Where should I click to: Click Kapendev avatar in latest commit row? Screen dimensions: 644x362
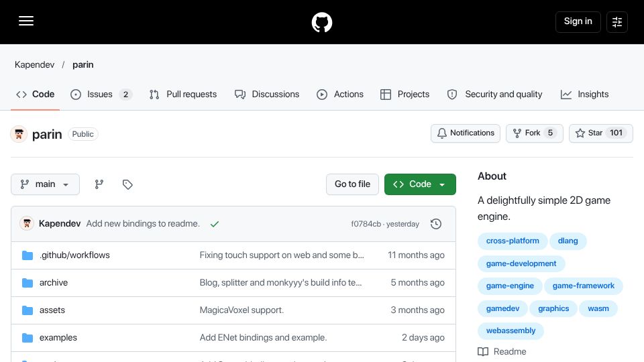pos(27,224)
